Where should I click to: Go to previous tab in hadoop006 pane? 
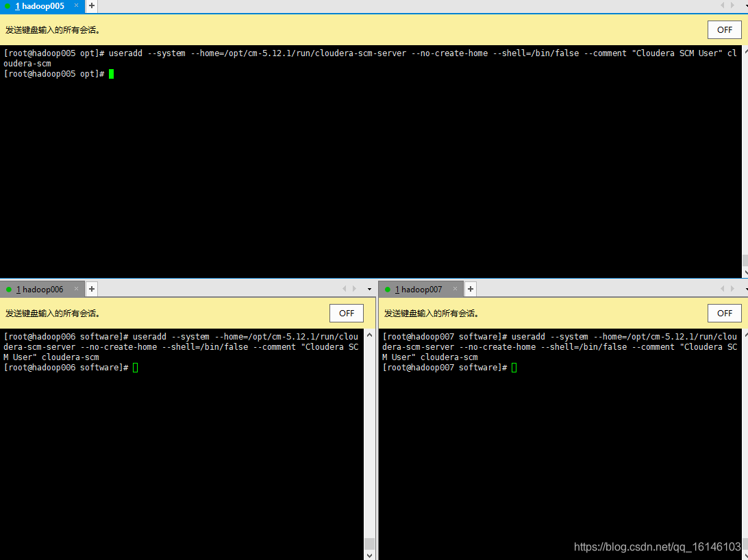coord(344,289)
